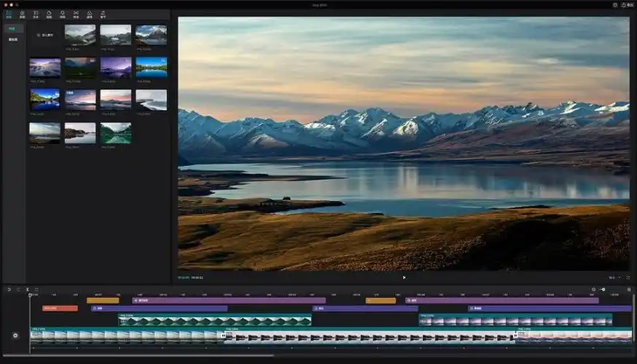Image resolution: width=637 pixels, height=364 pixels.
Task: Click the Export button at top right
Action: 627,5
